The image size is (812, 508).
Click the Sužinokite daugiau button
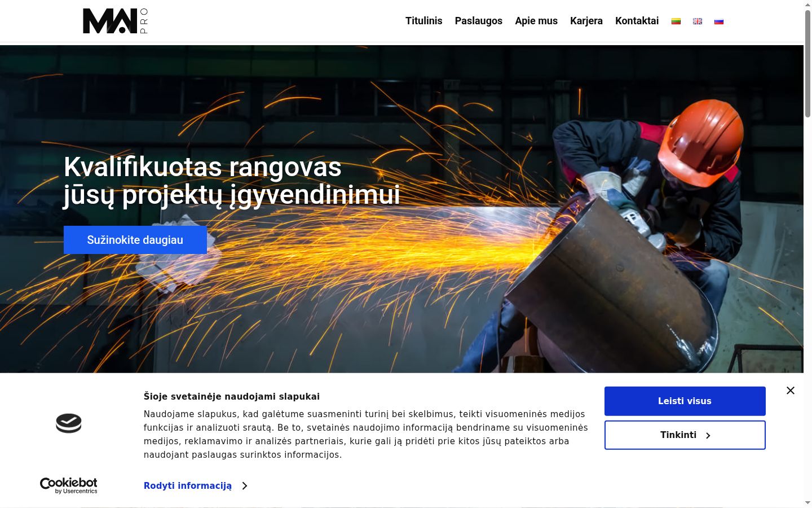(x=135, y=240)
